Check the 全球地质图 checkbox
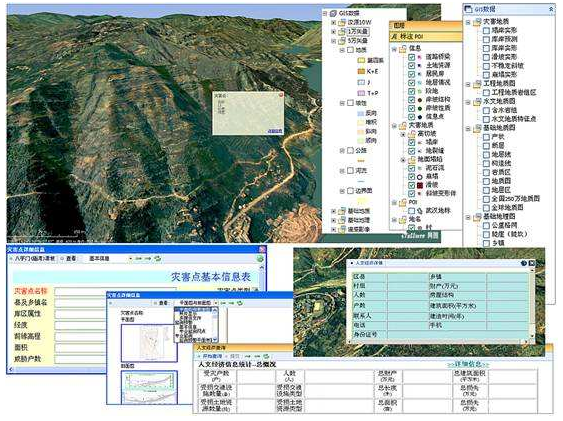The height and width of the screenshot is (421, 563). pos(486,208)
